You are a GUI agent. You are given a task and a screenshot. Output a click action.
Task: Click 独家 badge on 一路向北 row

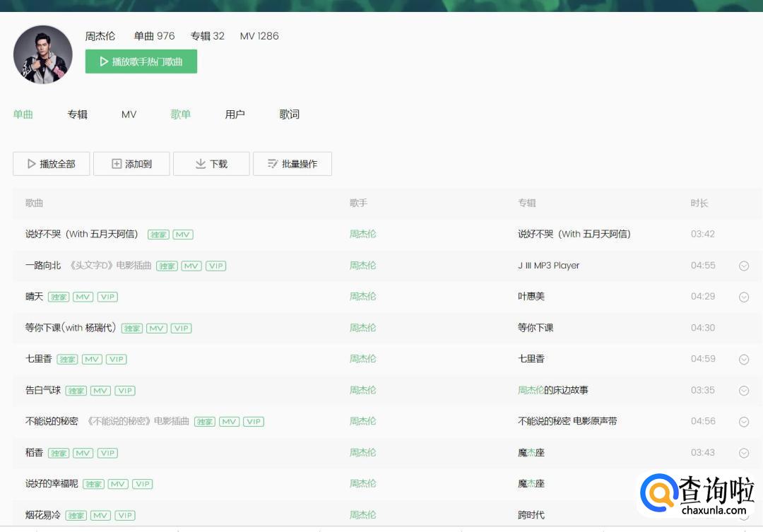tap(167, 266)
